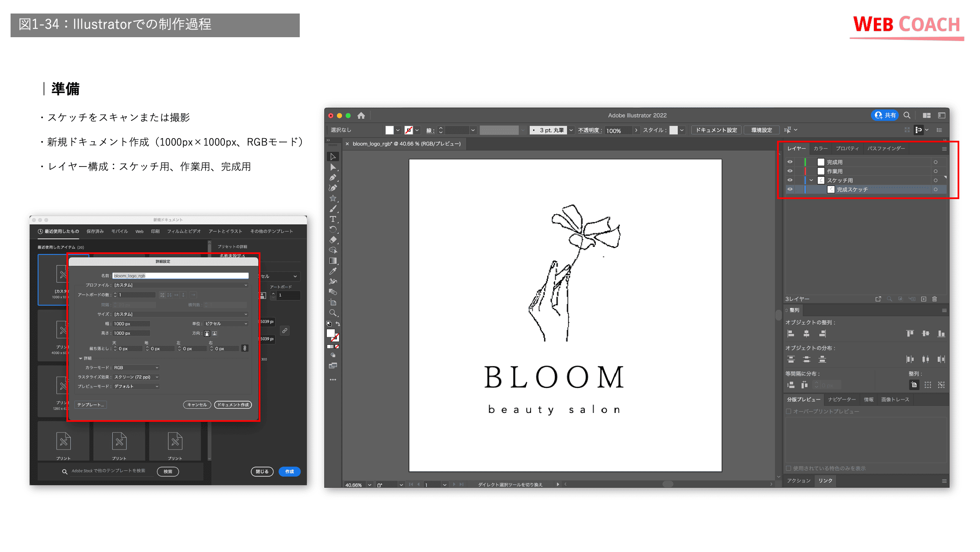The height and width of the screenshot is (552, 980).
Task: Open the モバイル tab in 新規ドキュメント
Action: point(119,231)
